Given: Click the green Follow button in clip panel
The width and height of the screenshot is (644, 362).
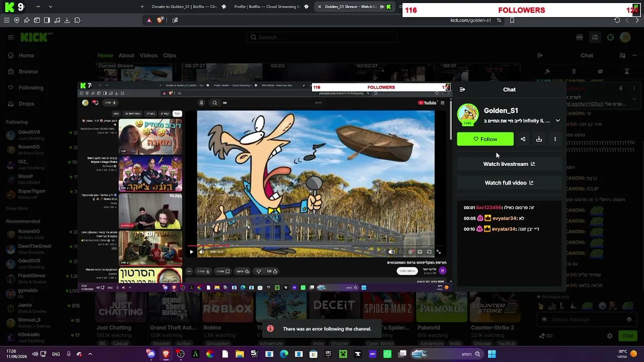Looking at the screenshot, I should (485, 139).
